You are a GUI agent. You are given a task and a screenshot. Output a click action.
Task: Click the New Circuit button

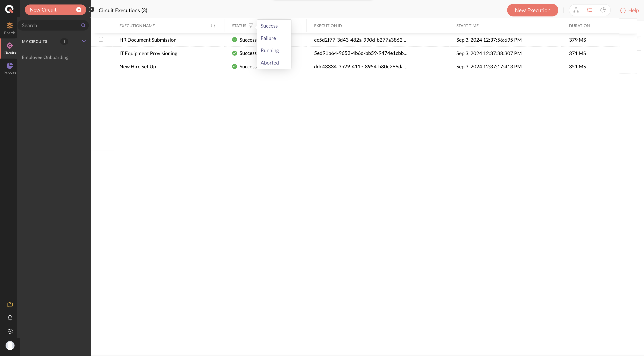pyautogui.click(x=55, y=9)
